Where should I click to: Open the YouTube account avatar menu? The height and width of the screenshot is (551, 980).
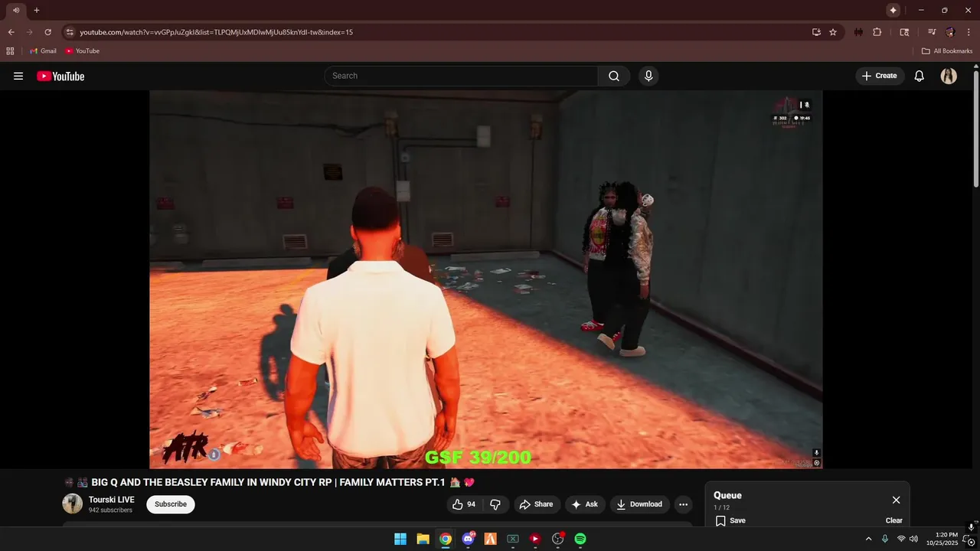[x=949, y=76]
